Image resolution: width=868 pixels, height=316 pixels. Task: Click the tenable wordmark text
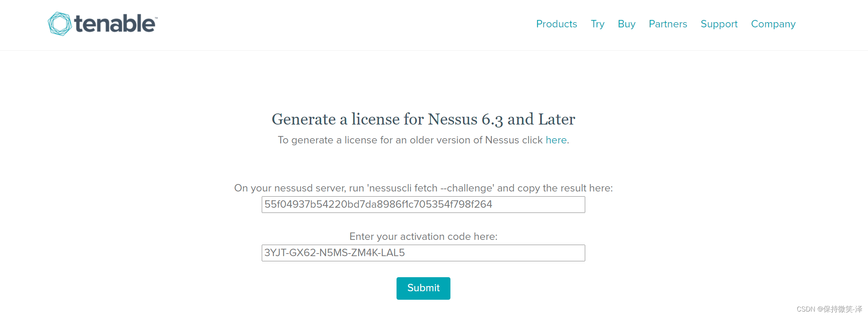click(x=114, y=24)
